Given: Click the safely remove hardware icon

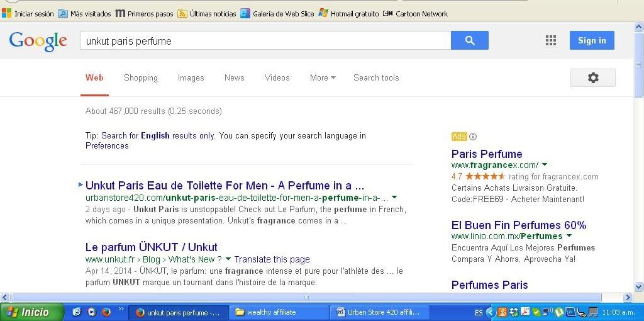Looking at the screenshot, I should coord(581,312).
